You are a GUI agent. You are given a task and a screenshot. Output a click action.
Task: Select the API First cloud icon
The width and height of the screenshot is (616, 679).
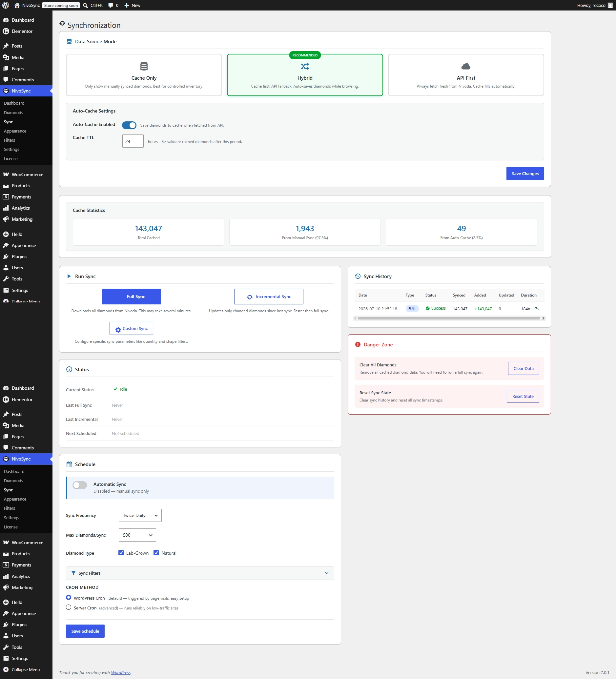[x=466, y=66]
